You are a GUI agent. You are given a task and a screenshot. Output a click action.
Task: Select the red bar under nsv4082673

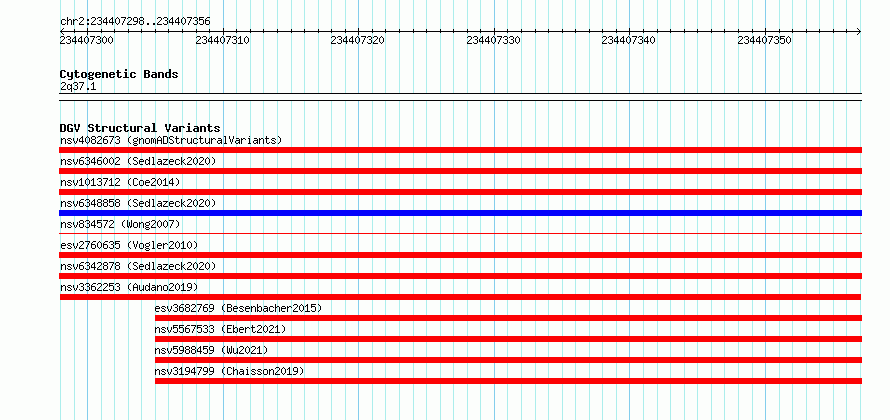[x=460, y=150]
